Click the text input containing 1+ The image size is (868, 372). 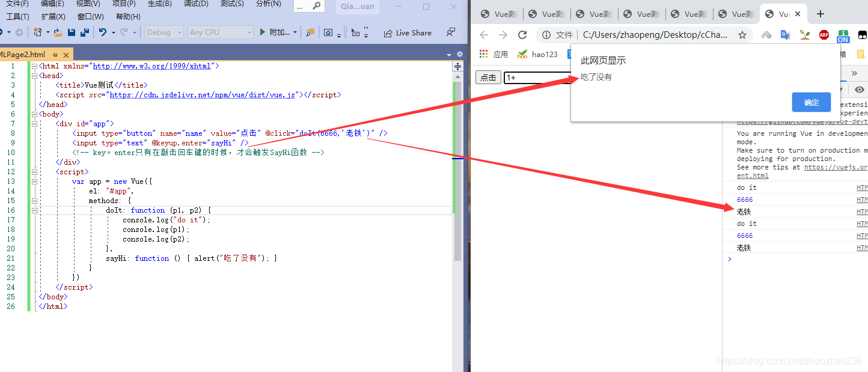pos(537,78)
